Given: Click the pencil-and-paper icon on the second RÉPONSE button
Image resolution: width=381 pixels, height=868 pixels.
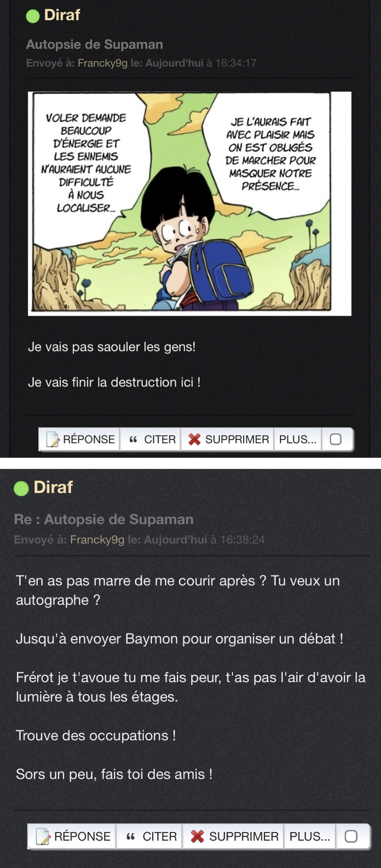Looking at the screenshot, I should point(43,836).
